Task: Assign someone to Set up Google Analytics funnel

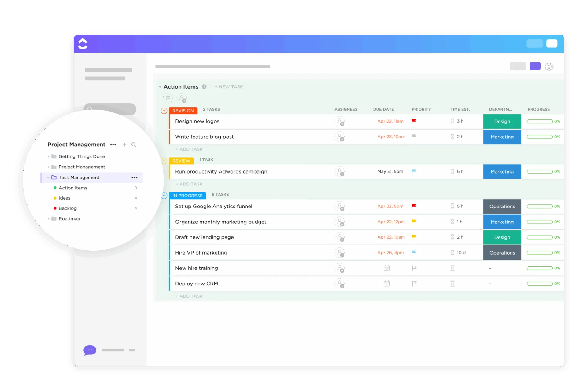Action: pyautogui.click(x=339, y=206)
